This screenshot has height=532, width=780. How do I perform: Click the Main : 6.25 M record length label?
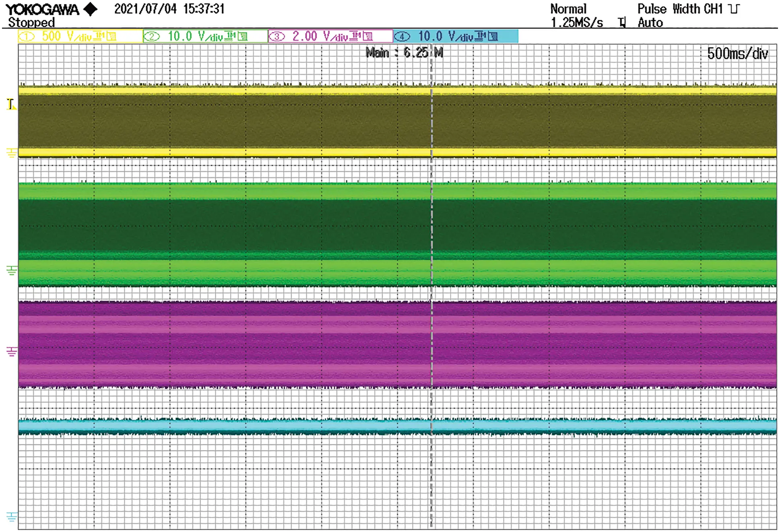click(x=404, y=53)
